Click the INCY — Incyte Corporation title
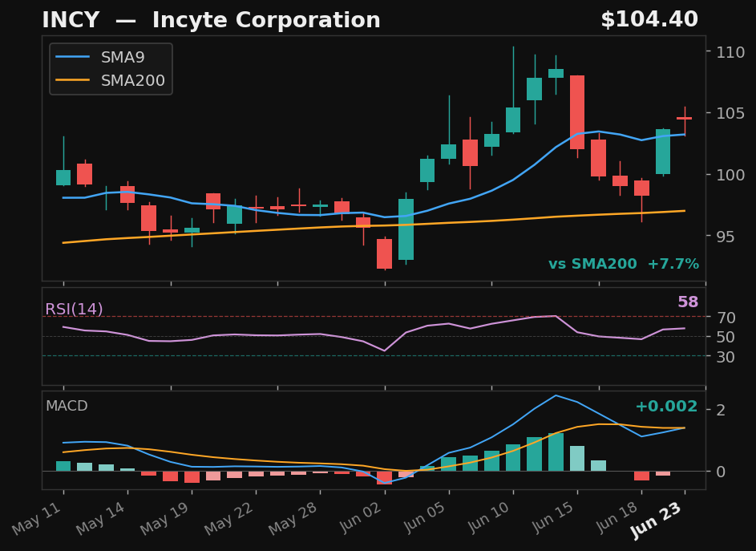The height and width of the screenshot is (551, 756). (x=211, y=20)
